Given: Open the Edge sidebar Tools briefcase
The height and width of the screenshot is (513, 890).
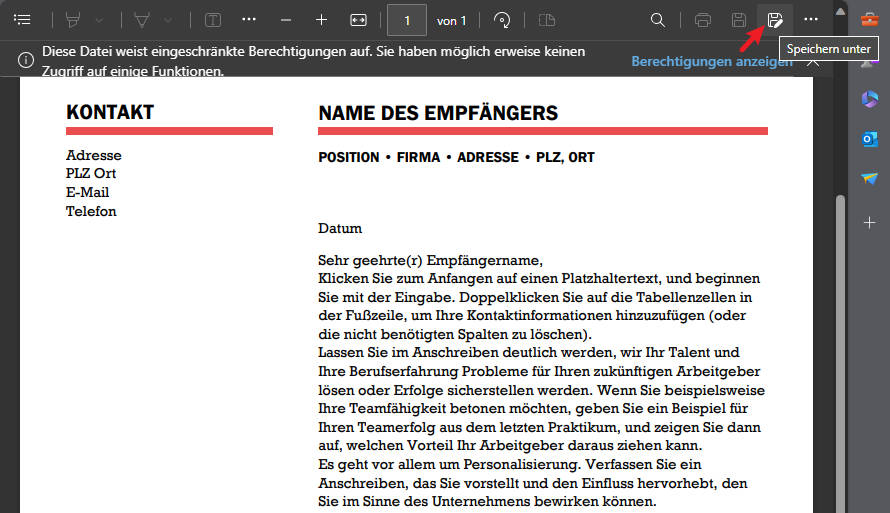Looking at the screenshot, I should click(x=869, y=20).
